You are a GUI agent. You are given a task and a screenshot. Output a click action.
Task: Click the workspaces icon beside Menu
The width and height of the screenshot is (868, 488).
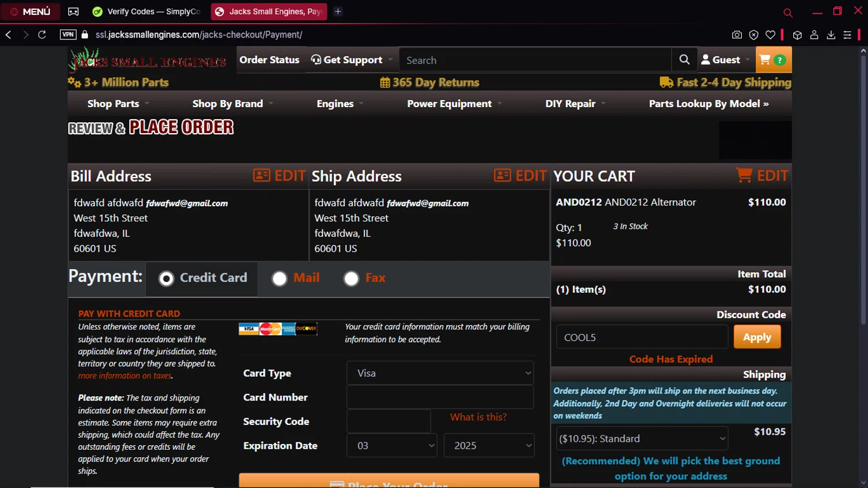73,12
